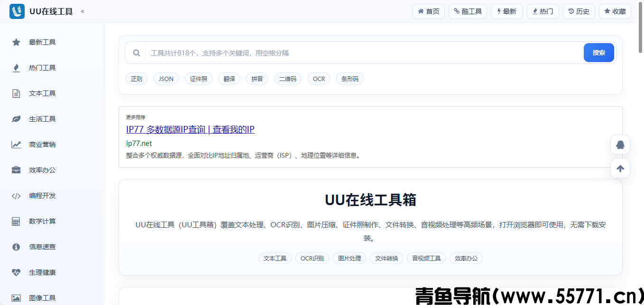Choose the OCR keyword tag under search
Viewport: 644px width, 305px height.
pyautogui.click(x=319, y=79)
